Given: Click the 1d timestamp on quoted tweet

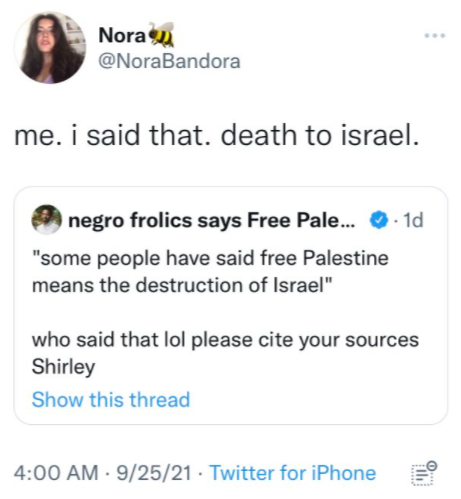Looking at the screenshot, I should (x=413, y=220).
